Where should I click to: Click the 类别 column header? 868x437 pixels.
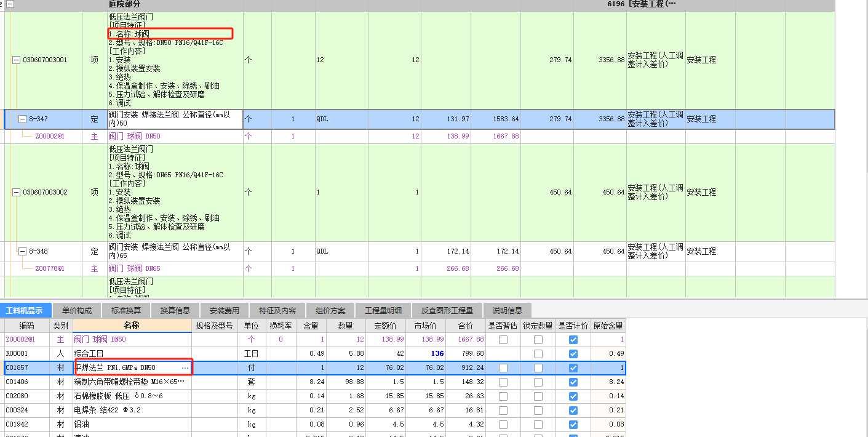pyautogui.click(x=60, y=326)
